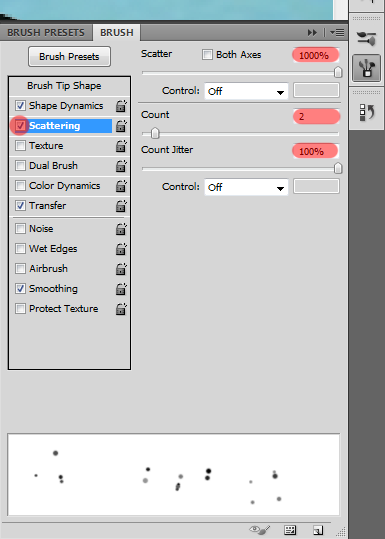Open the History panel icon in dock
The image size is (385, 539).
tap(366, 113)
